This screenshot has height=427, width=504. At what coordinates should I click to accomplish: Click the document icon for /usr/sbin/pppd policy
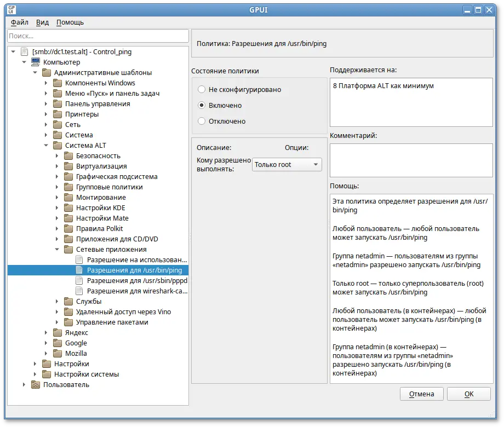coord(79,281)
